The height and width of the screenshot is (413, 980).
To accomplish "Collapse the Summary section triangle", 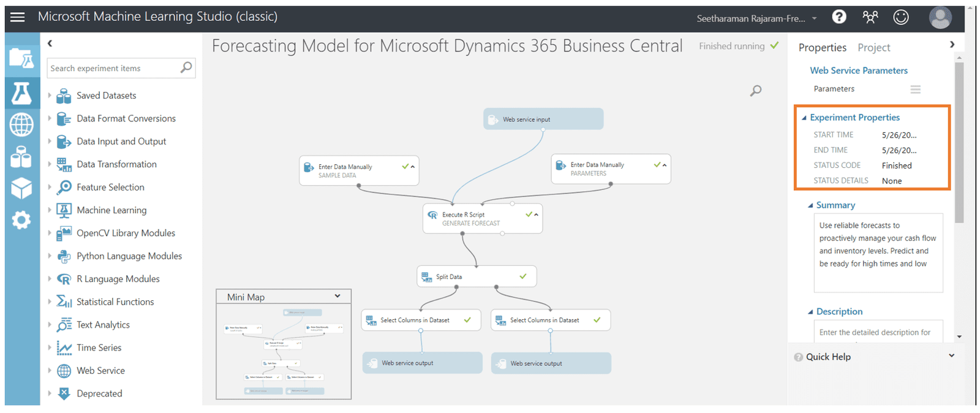I will tap(810, 205).
